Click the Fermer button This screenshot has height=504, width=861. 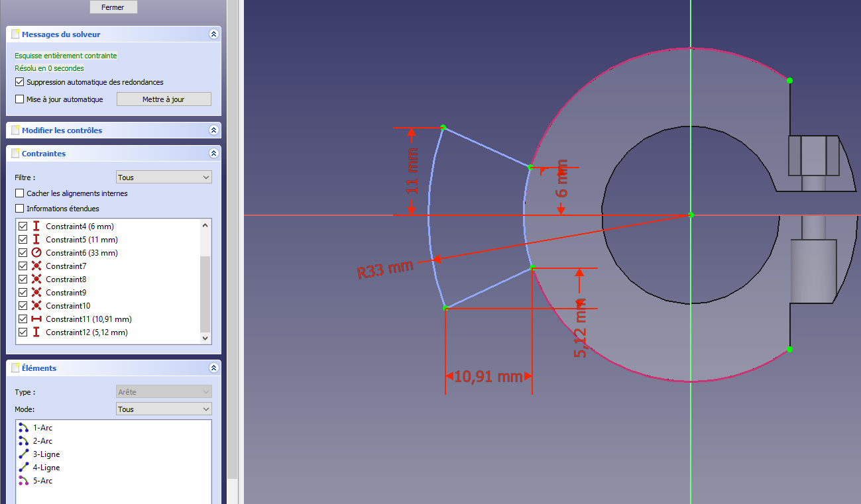(x=113, y=7)
